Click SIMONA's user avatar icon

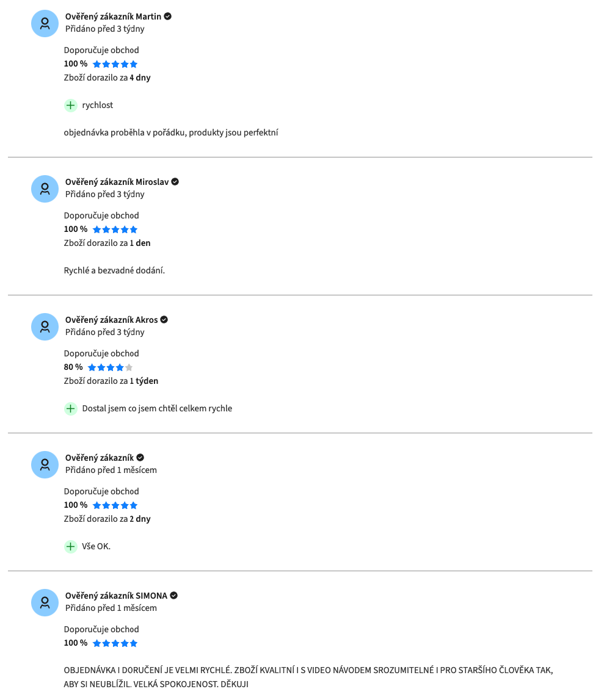[x=45, y=603]
